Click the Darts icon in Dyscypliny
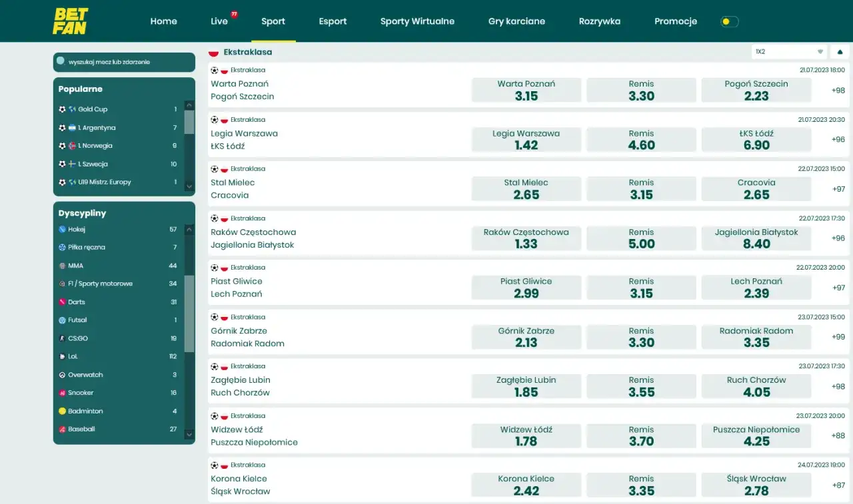 pyautogui.click(x=62, y=302)
